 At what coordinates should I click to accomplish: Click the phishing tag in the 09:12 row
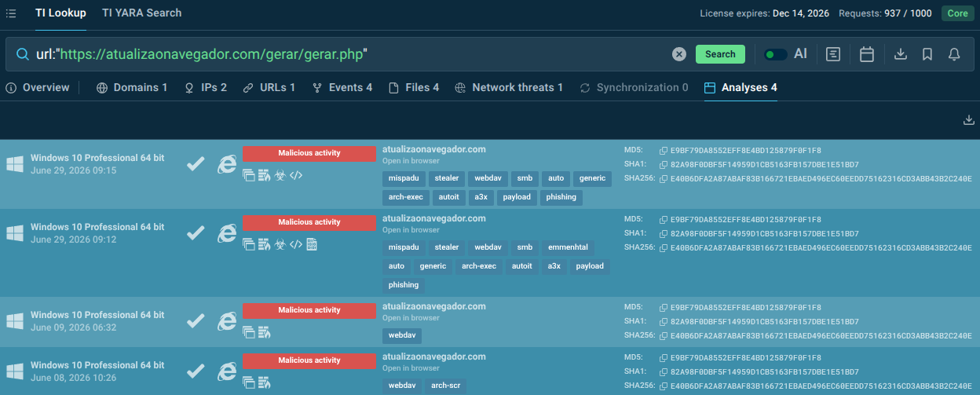404,285
